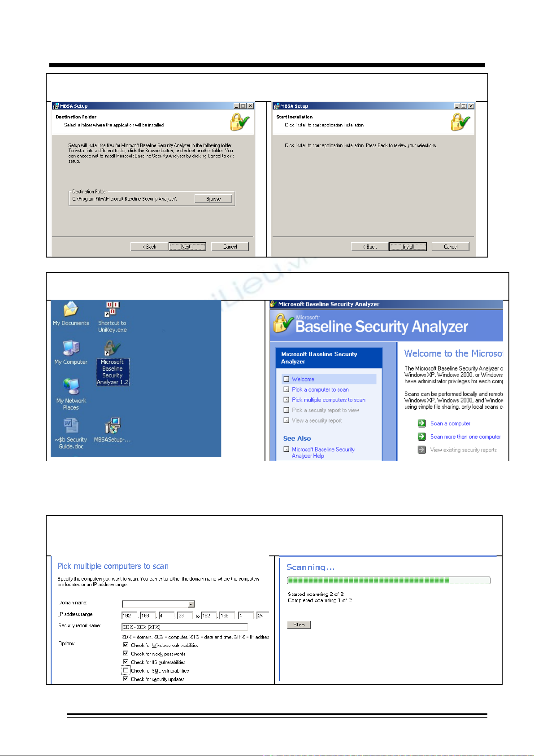Open the Security Guide.doc desktop file
This screenshot has width=534, height=756.
71,426
